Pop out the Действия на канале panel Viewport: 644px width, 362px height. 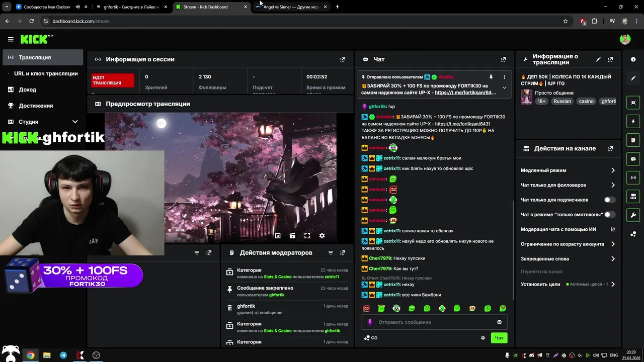[610, 149]
